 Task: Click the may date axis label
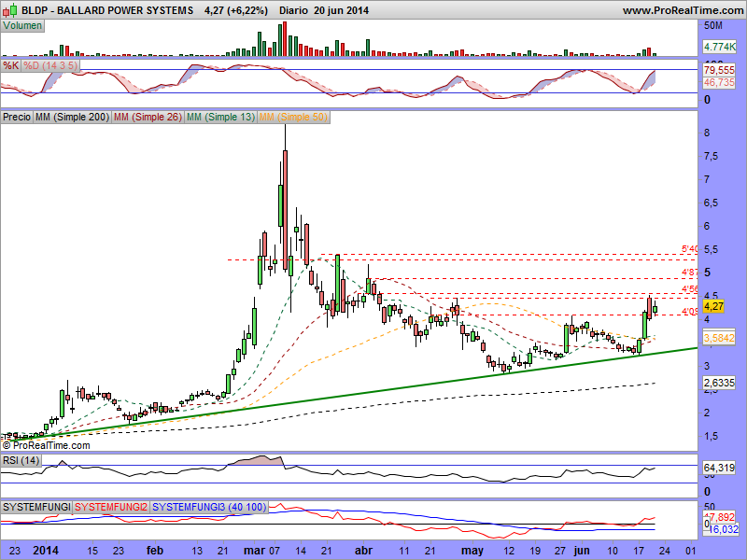point(472,551)
